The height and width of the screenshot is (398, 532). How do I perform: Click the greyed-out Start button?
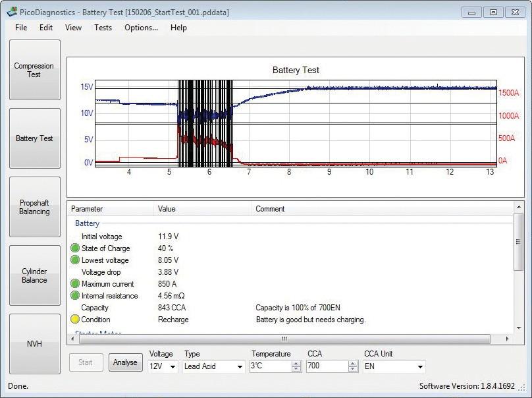pos(86,362)
